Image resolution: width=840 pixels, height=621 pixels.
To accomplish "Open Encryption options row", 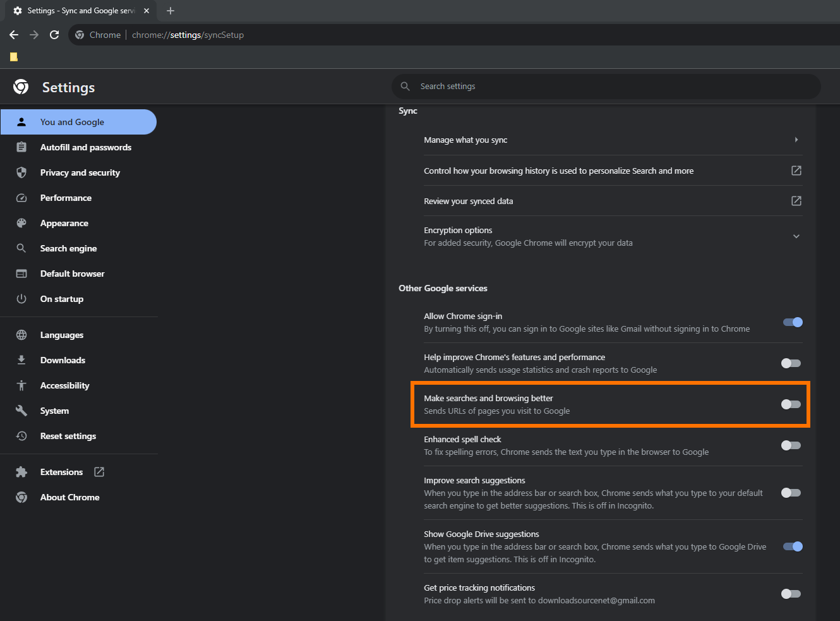I will (613, 236).
